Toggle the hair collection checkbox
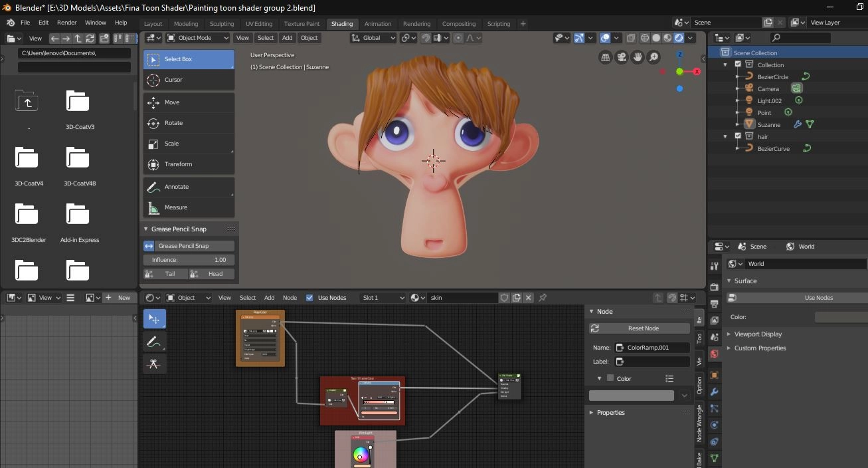Viewport: 868px width, 468px height. [738, 136]
